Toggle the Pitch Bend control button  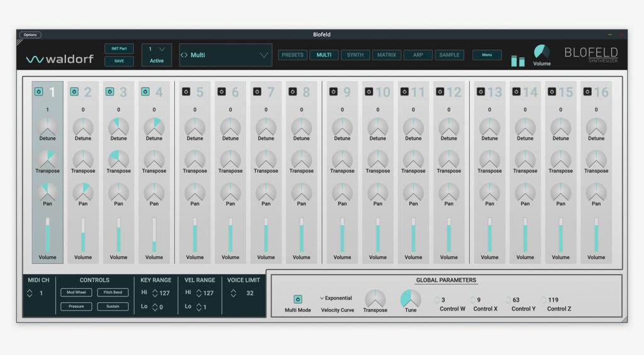pos(113,293)
